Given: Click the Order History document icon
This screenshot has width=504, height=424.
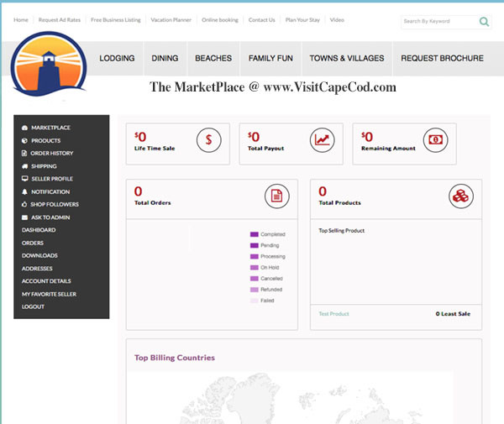Looking at the screenshot, I should pyautogui.click(x=24, y=153).
